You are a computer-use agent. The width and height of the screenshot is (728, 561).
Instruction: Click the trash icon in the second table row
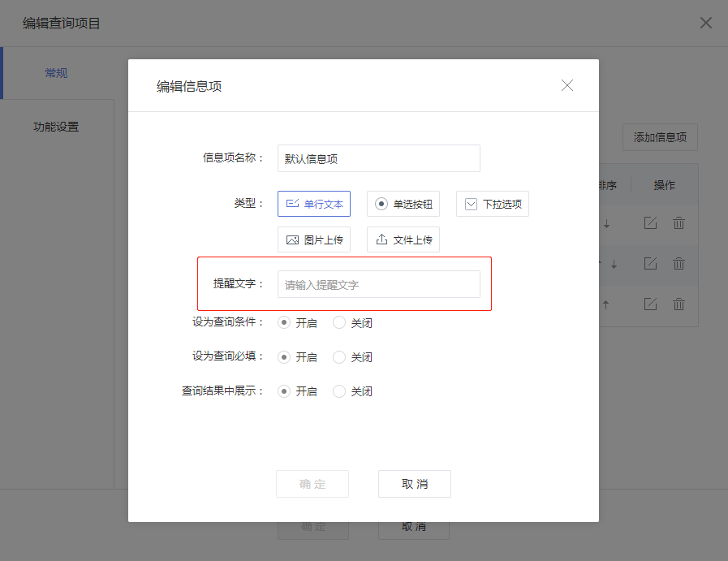pos(678,264)
